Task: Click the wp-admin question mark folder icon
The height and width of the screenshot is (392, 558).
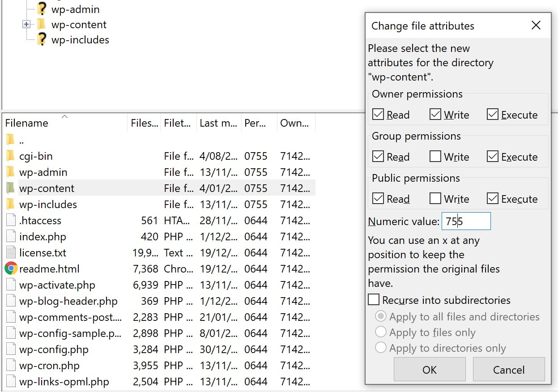Action: coord(42,9)
